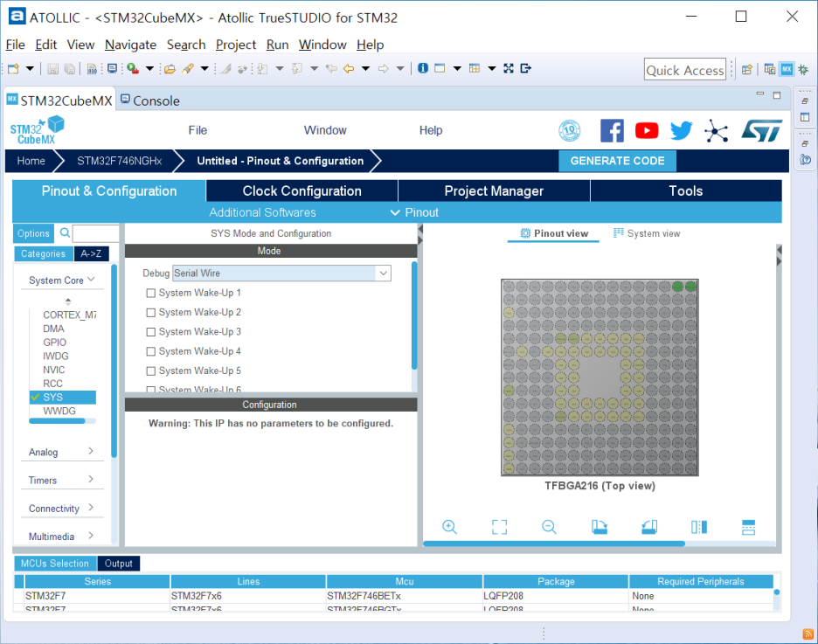
Task: Click Home breadcrumb
Action: pos(31,161)
